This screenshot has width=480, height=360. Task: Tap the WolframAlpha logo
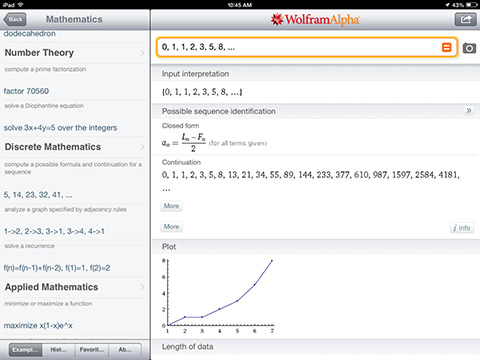coord(315,20)
